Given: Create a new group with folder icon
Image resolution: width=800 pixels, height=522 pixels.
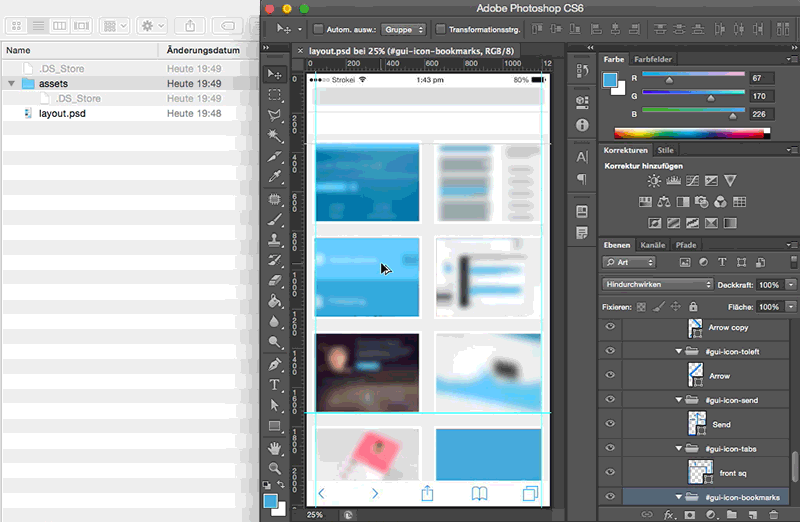Looking at the screenshot, I should [732, 514].
